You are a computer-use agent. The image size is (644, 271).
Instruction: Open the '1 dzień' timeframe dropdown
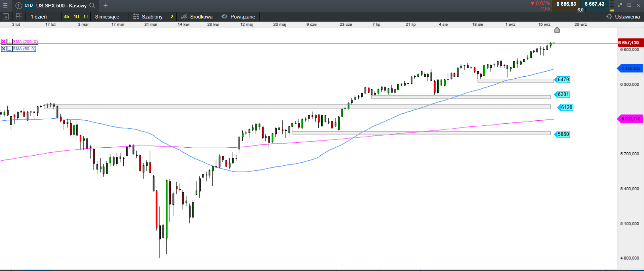[x=39, y=16]
